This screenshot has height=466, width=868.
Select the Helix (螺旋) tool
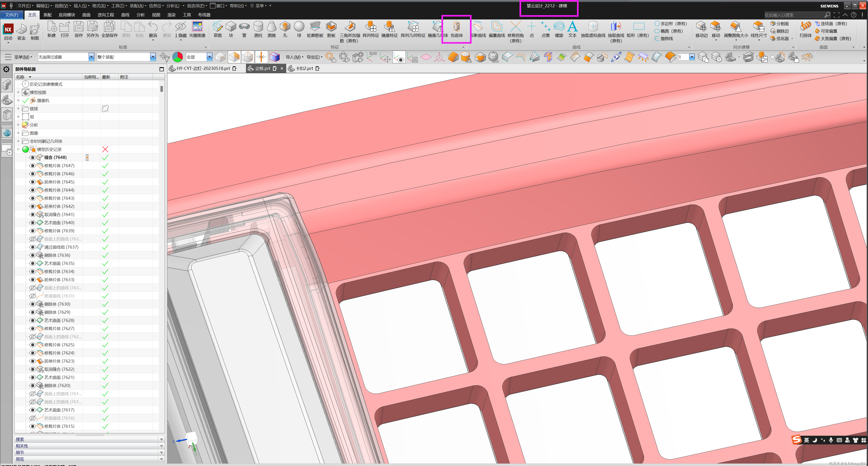559,29
